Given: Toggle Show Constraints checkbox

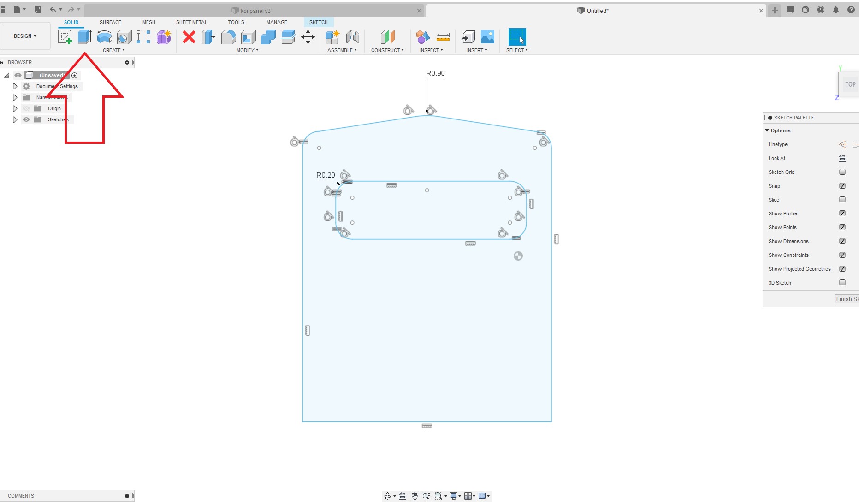Looking at the screenshot, I should (x=842, y=255).
